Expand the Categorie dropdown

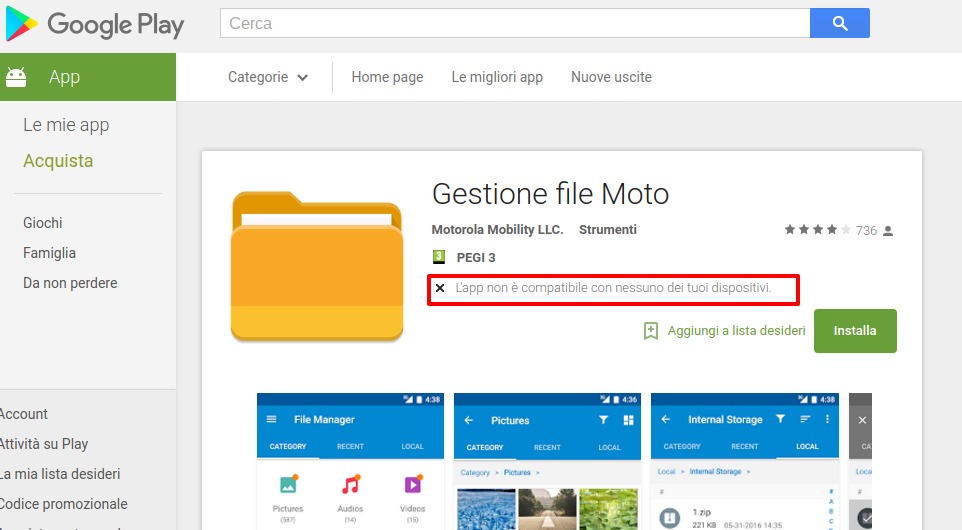coord(267,77)
